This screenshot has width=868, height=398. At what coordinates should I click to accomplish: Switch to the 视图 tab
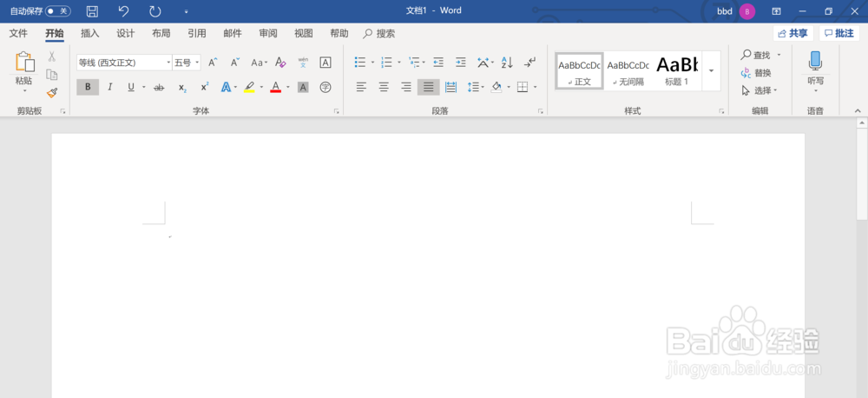303,33
